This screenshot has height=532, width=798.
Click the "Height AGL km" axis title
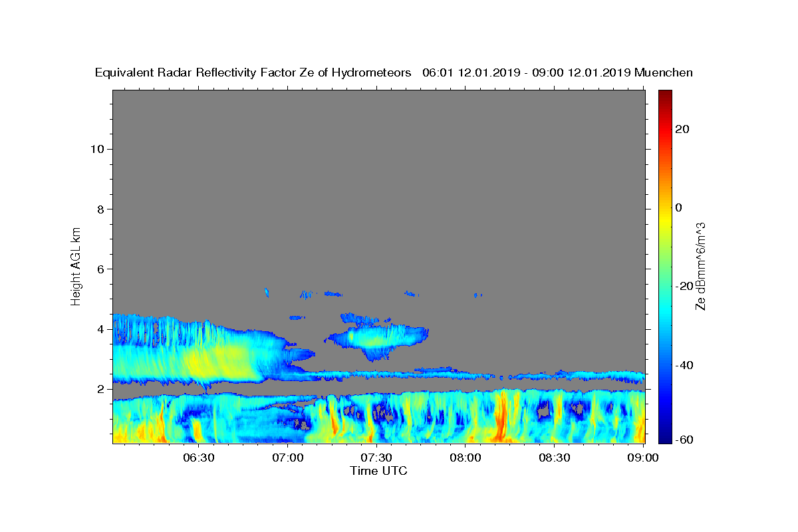tap(76, 265)
